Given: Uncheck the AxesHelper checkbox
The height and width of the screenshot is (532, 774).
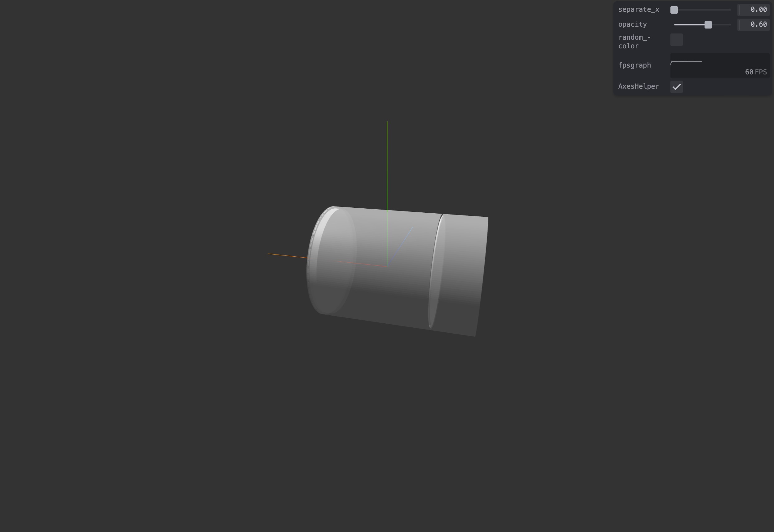Looking at the screenshot, I should 676,87.
